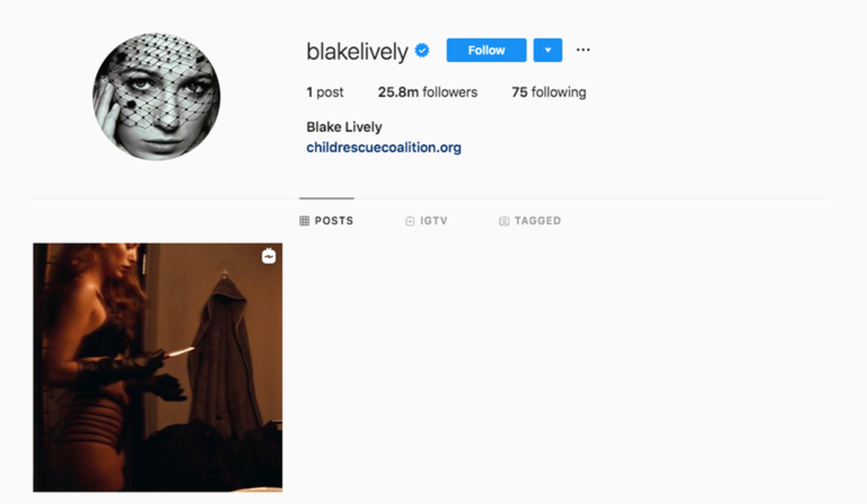Image resolution: width=867 pixels, height=504 pixels.
Task: Click the IGTV tab's small TV icon
Action: 410,221
